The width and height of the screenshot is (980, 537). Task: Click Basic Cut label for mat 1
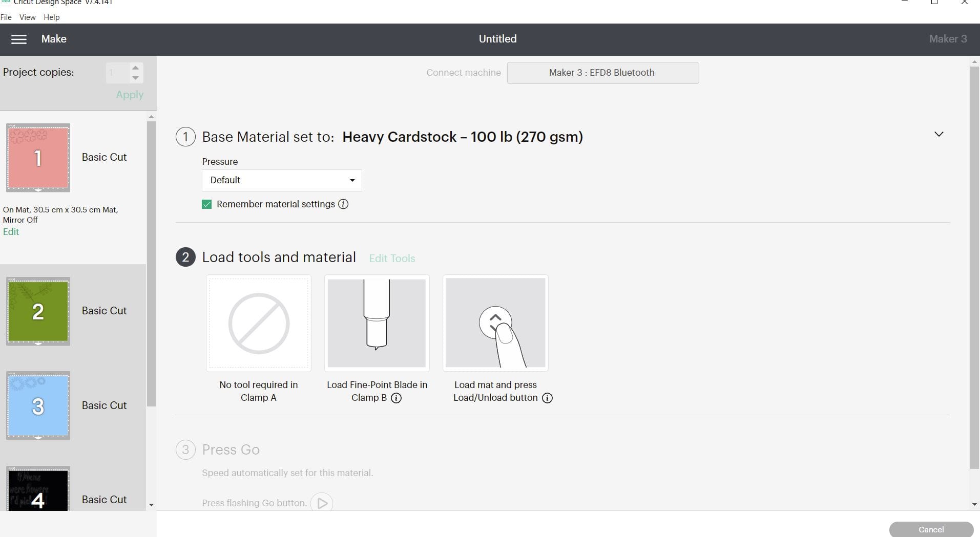(104, 157)
